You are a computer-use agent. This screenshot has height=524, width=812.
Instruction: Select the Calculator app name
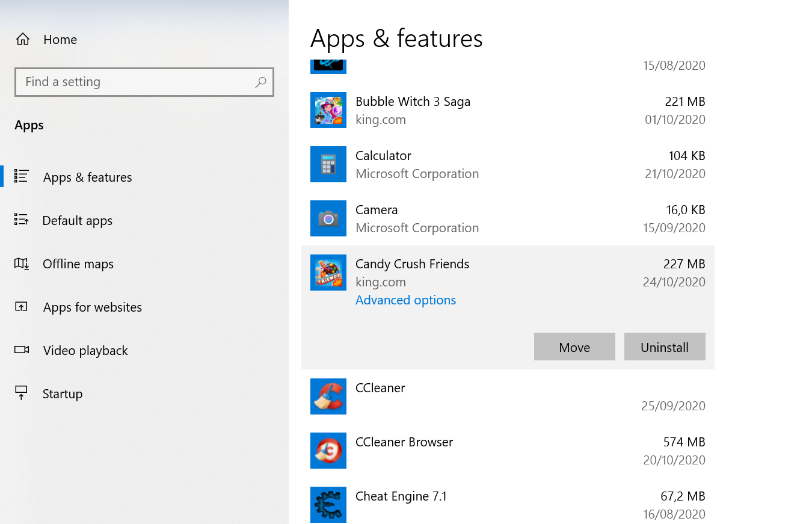coord(384,155)
